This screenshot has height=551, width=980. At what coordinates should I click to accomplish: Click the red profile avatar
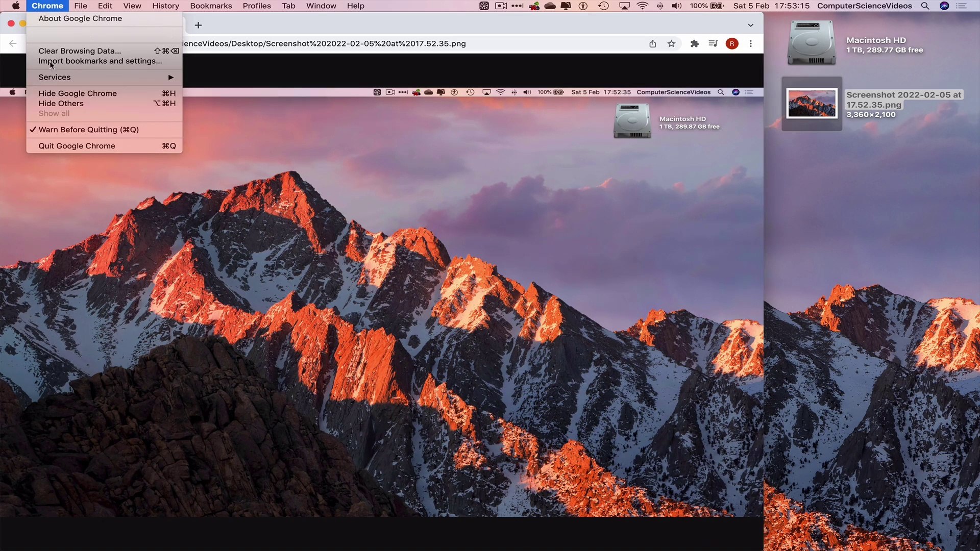click(x=731, y=44)
